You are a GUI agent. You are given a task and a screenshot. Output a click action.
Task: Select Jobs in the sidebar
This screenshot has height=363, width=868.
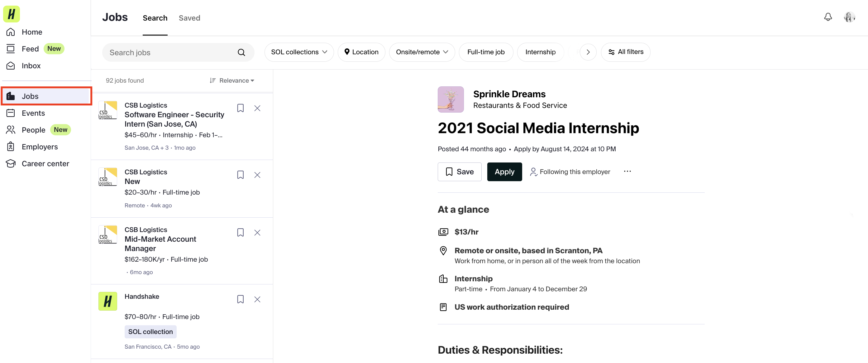(46, 96)
